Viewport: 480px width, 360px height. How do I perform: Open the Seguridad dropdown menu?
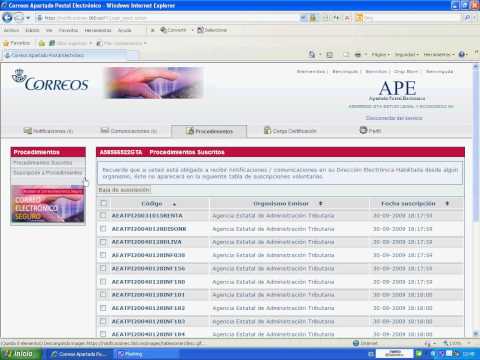tap(407, 54)
